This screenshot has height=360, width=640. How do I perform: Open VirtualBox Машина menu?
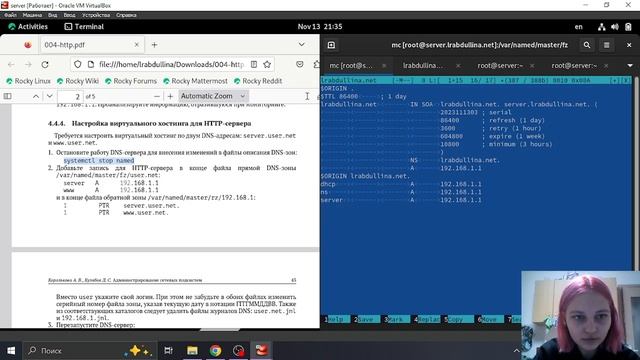[32, 15]
